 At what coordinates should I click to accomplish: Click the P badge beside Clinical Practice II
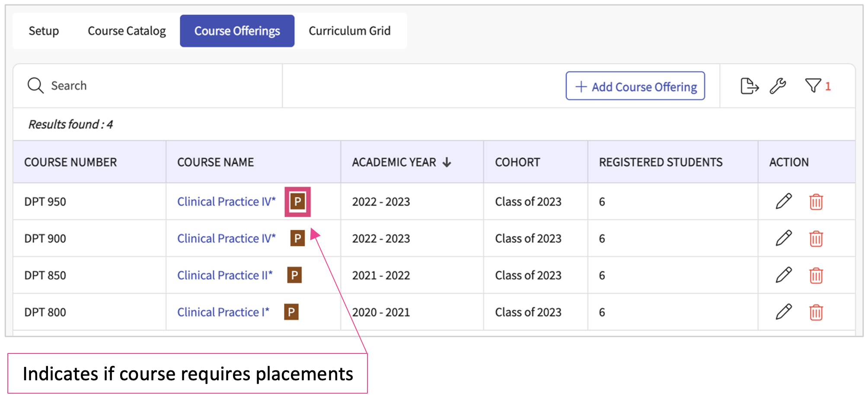(294, 275)
